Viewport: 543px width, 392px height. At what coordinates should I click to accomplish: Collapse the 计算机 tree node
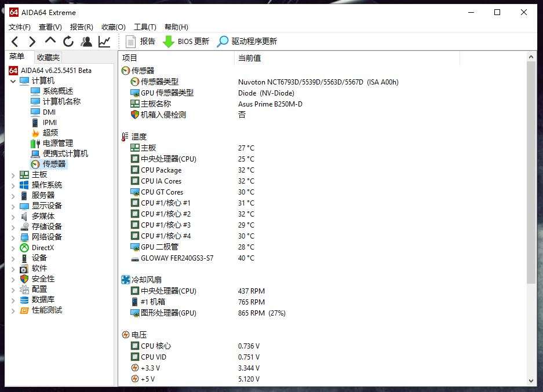click(13, 81)
